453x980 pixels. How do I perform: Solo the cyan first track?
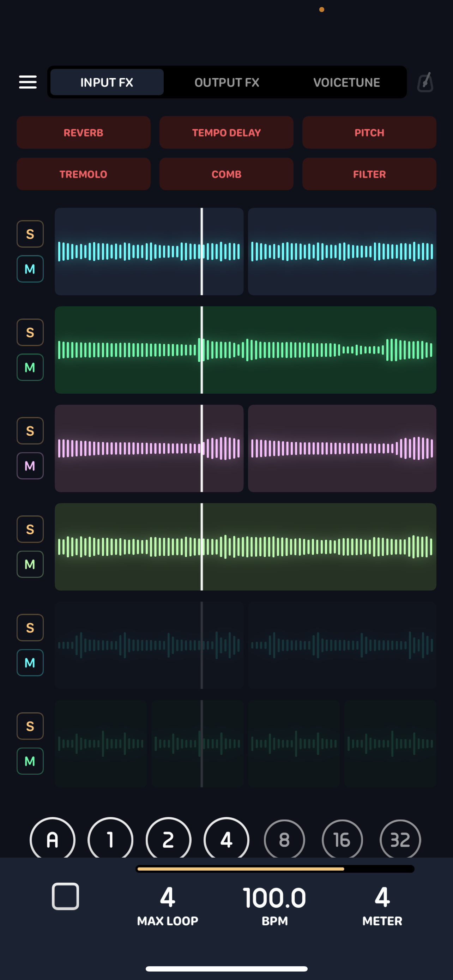tap(30, 234)
